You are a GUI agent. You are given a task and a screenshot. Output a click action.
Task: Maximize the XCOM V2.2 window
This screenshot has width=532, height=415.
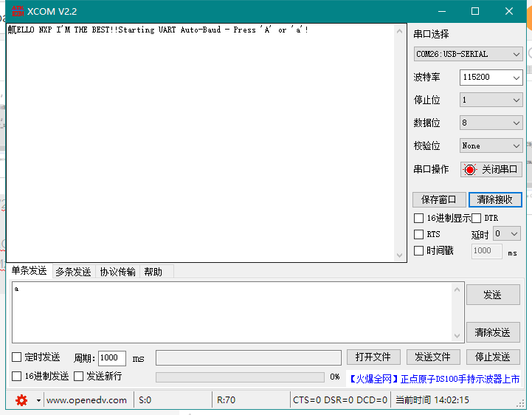click(x=475, y=11)
